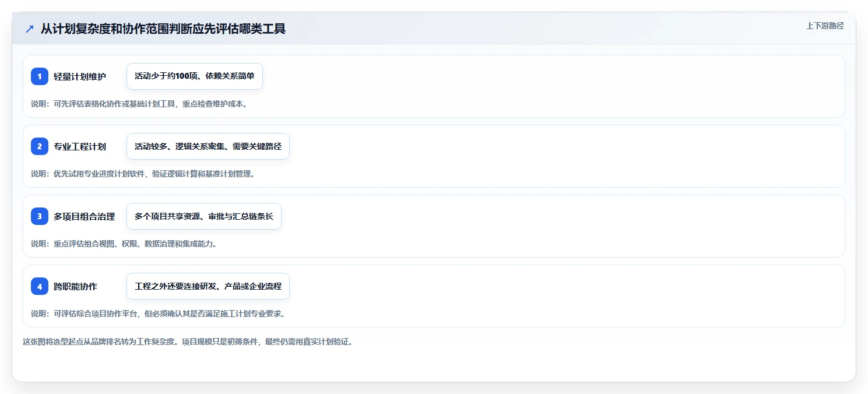
Task: Click the 跨职能协作 label
Action: [76, 286]
